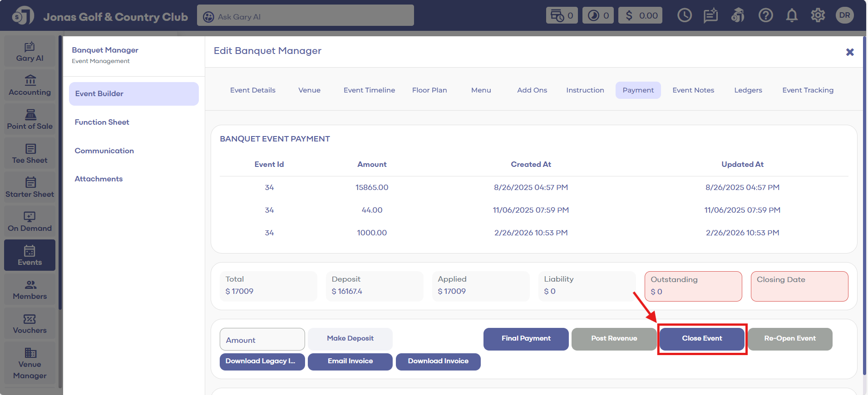Click into the Amount input field

262,340
